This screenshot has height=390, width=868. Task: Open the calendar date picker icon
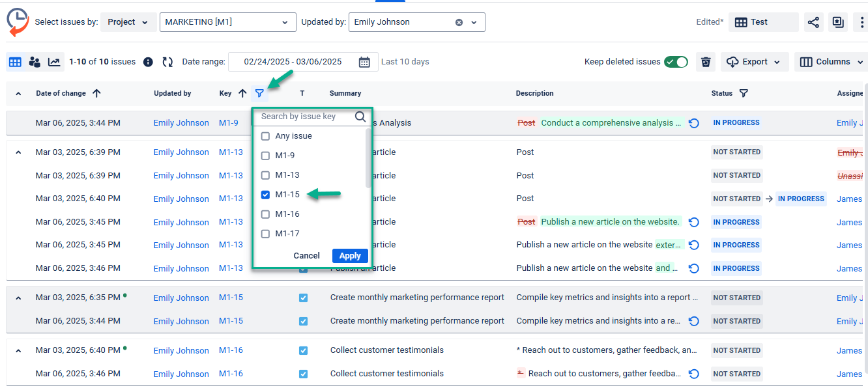(364, 62)
